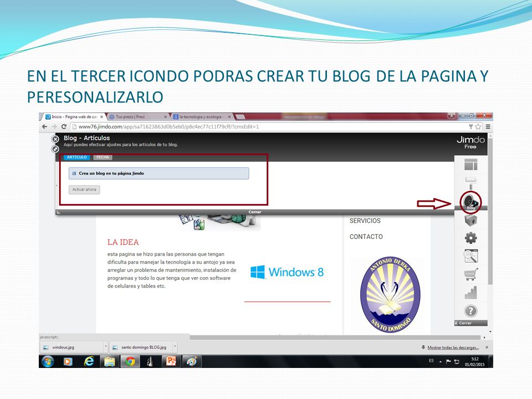Image resolution: width=532 pixels, height=399 pixels.
Task: Open the Jimdo help question mark icon
Action: (470, 311)
